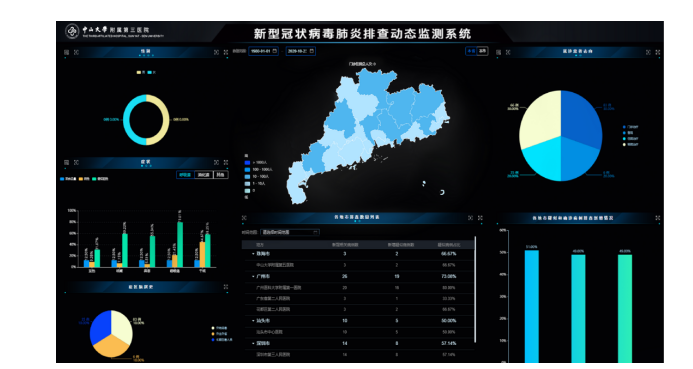Switch to third tab in symptoms panel
693x369 pixels.
pyautogui.click(x=221, y=175)
